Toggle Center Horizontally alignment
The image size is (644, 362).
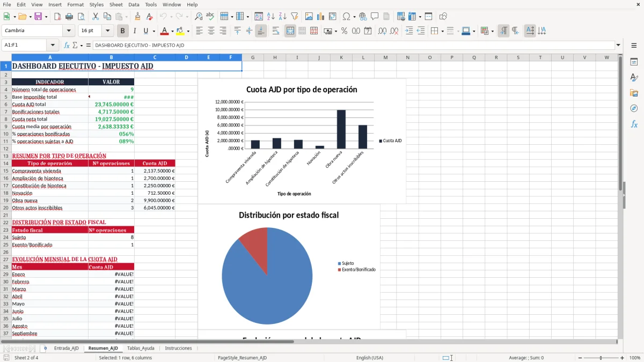pyautogui.click(x=211, y=31)
